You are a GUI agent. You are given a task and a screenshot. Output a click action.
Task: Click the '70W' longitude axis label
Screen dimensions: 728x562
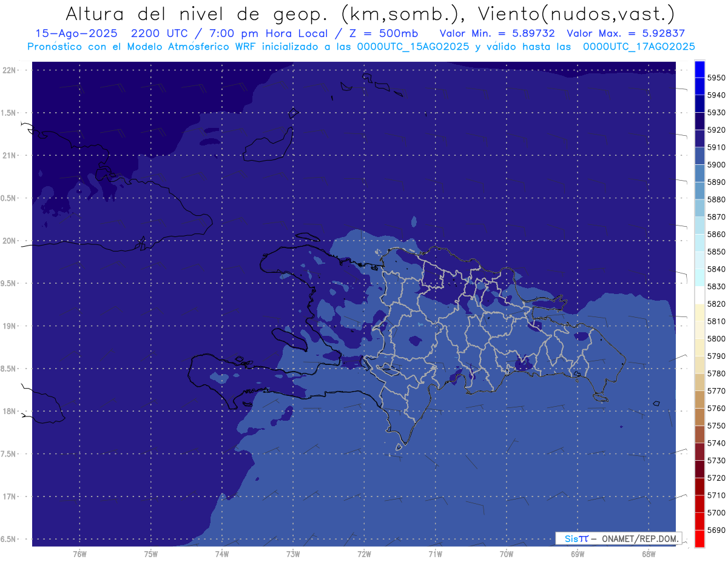click(507, 554)
